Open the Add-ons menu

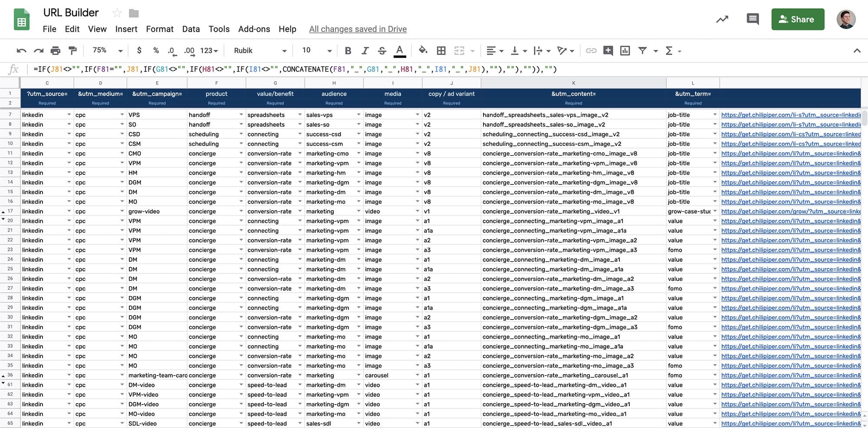(254, 29)
